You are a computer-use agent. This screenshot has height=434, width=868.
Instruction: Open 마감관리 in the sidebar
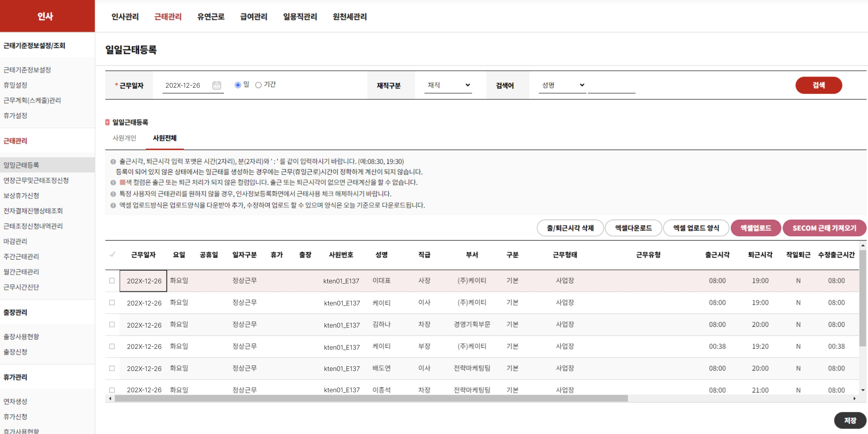pos(15,241)
